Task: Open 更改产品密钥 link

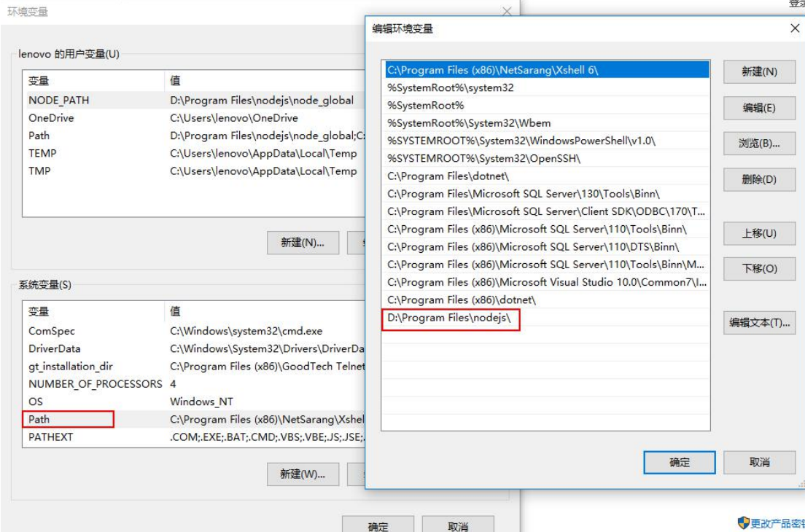Action: pyautogui.click(x=777, y=523)
